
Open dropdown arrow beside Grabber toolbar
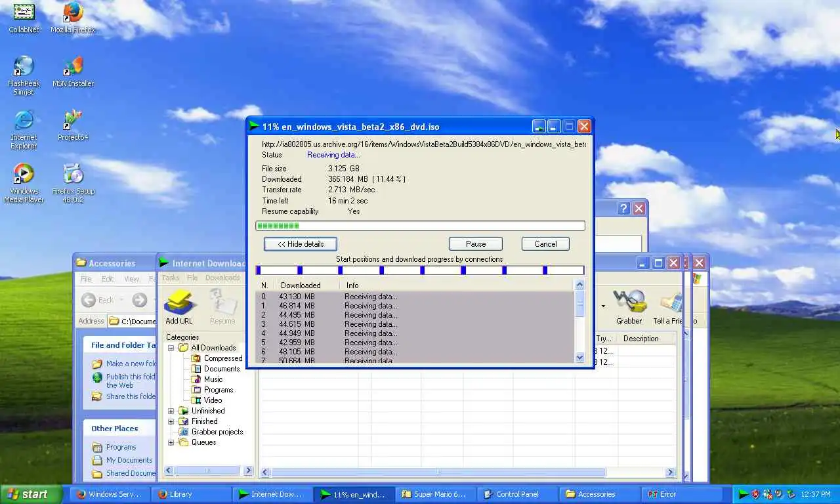(603, 306)
